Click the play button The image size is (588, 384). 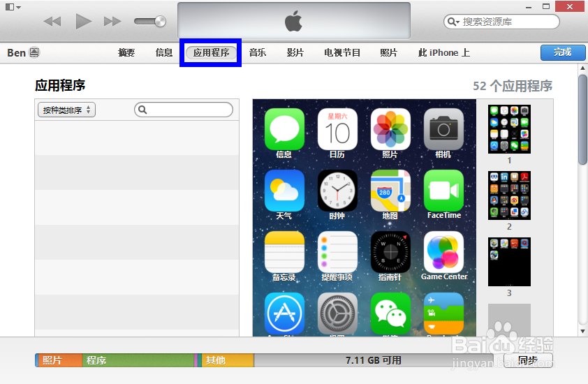tap(83, 22)
